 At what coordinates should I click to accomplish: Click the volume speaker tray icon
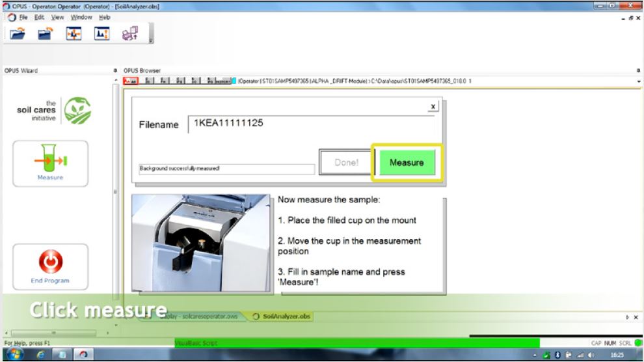pos(591,355)
